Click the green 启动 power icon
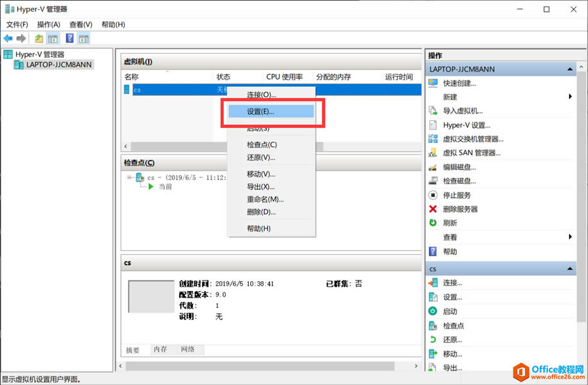588x385 pixels. (432, 311)
